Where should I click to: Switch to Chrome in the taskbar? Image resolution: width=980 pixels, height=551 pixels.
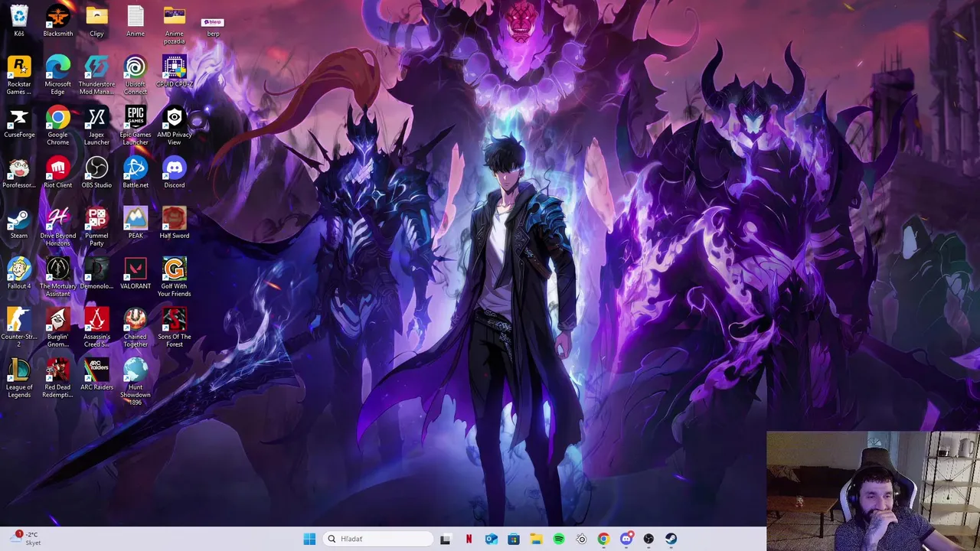604,539
